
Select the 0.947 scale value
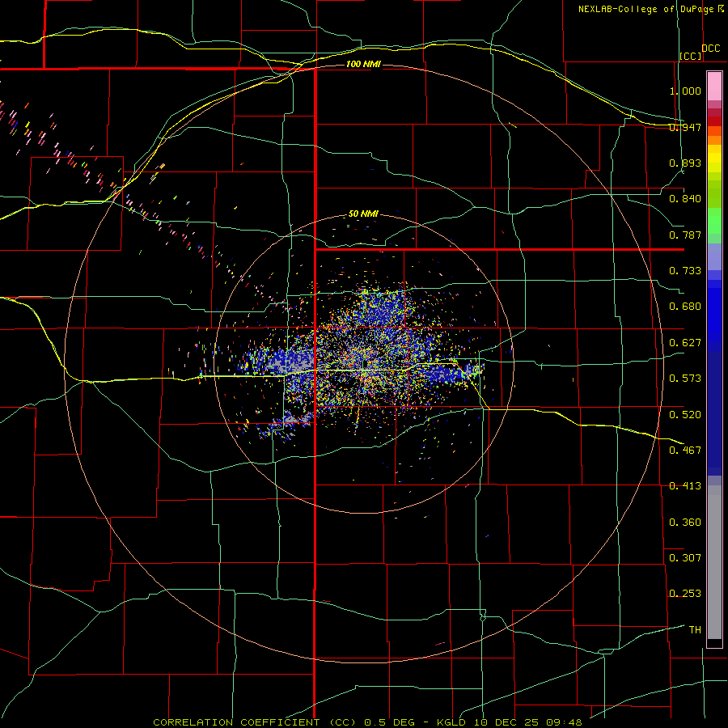(685, 127)
